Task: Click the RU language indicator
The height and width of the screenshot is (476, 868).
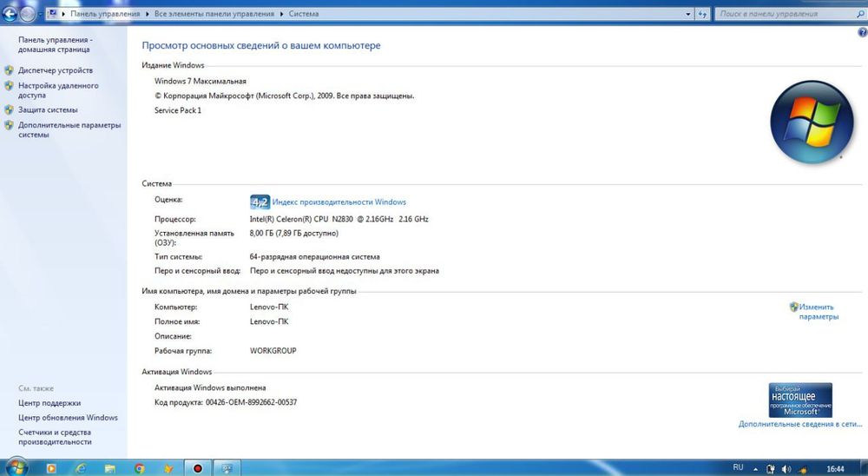Action: coord(738,467)
